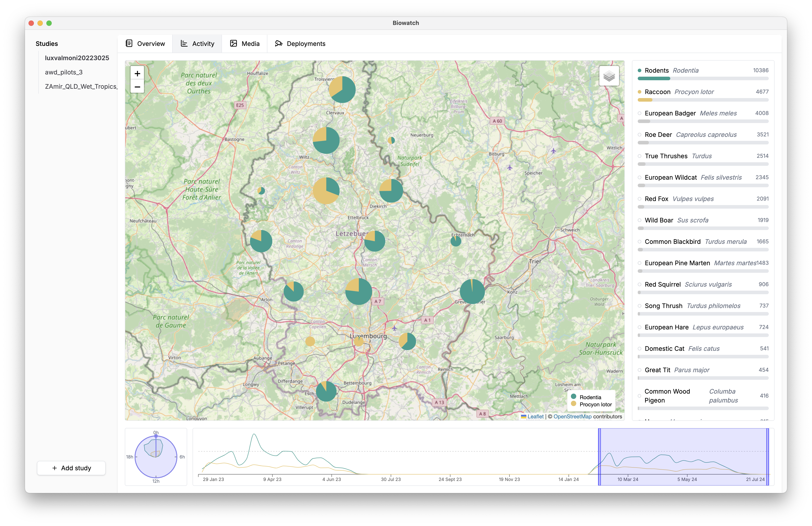This screenshot has height=526, width=812.
Task: Enable the European Badger species toggle
Action: pyautogui.click(x=639, y=113)
